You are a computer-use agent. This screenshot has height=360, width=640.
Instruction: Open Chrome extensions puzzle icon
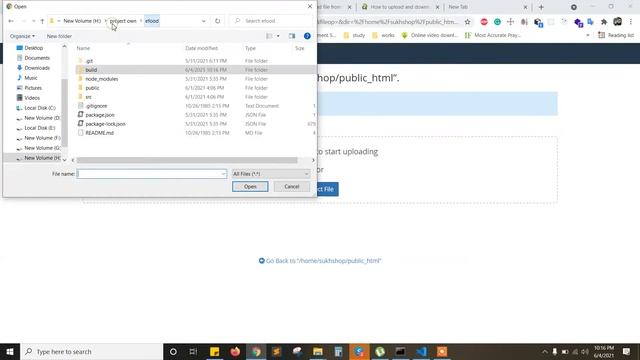604,22
